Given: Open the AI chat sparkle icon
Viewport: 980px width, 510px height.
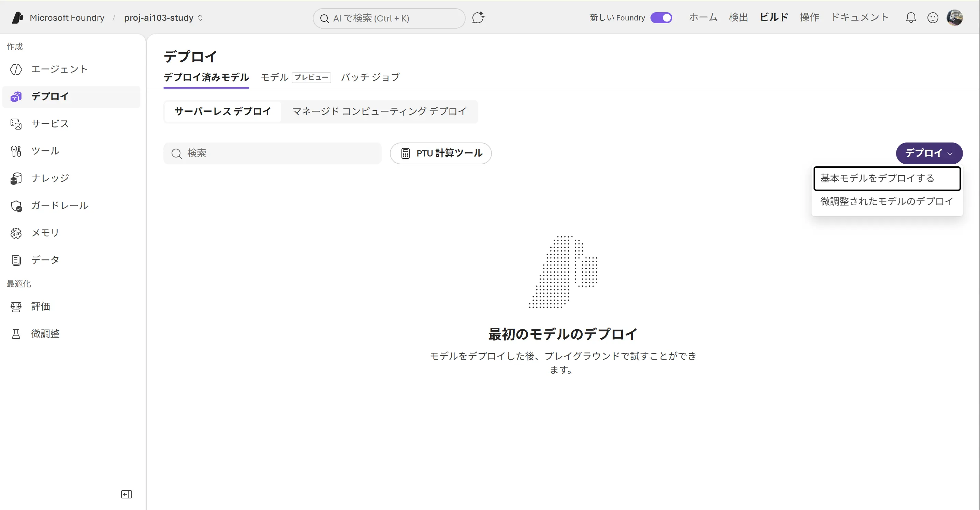Looking at the screenshot, I should click(478, 17).
